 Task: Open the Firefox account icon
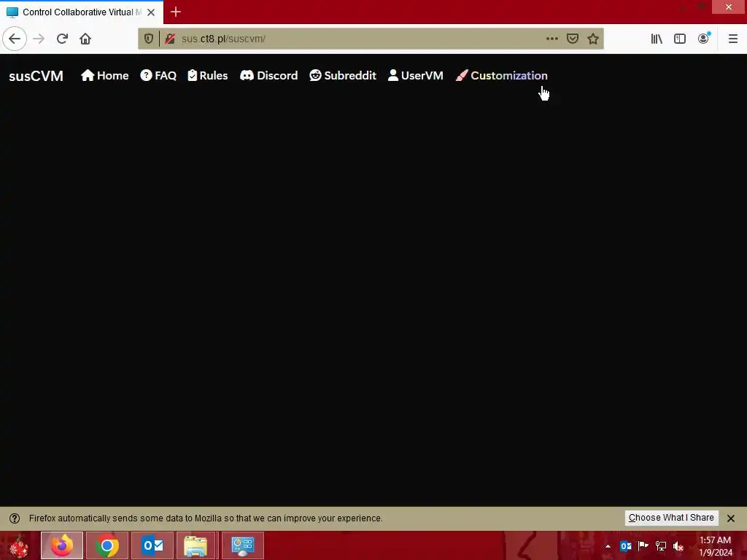tap(704, 39)
